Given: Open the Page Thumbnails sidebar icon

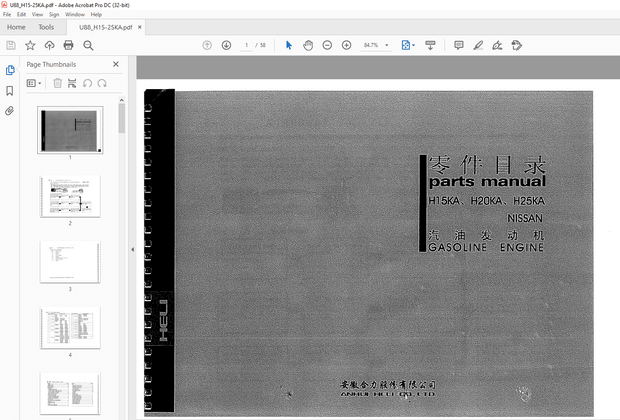Looking at the screenshot, I should [x=10, y=70].
